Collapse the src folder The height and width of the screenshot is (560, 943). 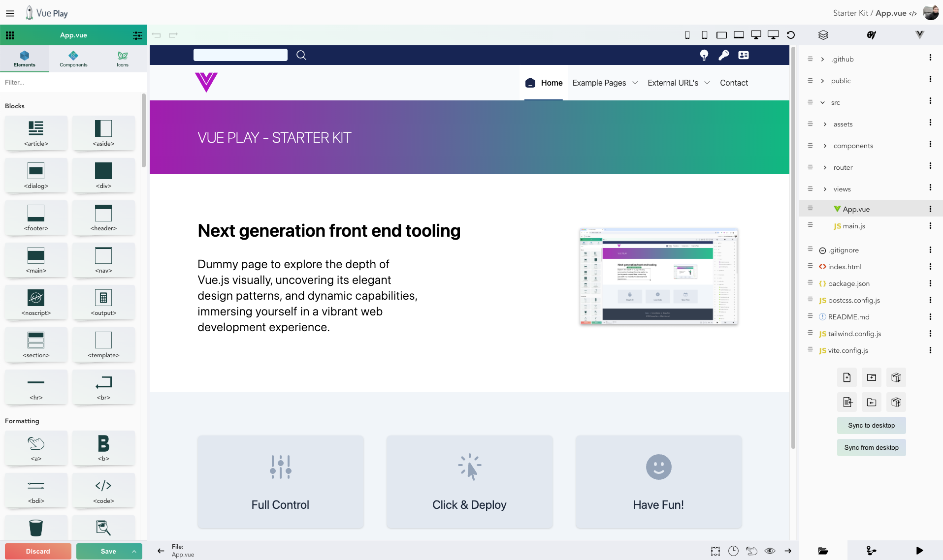[x=822, y=102]
